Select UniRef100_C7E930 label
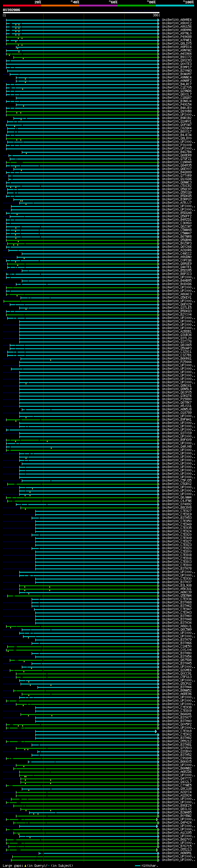Image resolution: width=197 pixels, height=868 pixels. (177, 579)
